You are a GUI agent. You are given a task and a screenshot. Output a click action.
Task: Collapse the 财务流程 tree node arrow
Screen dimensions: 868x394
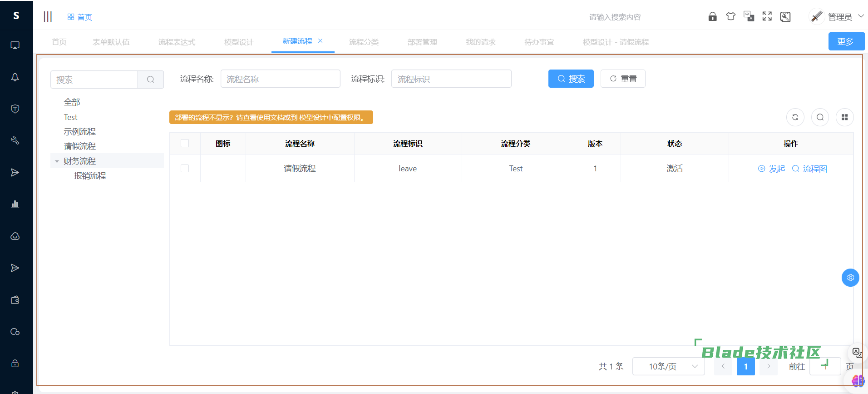[57, 161]
